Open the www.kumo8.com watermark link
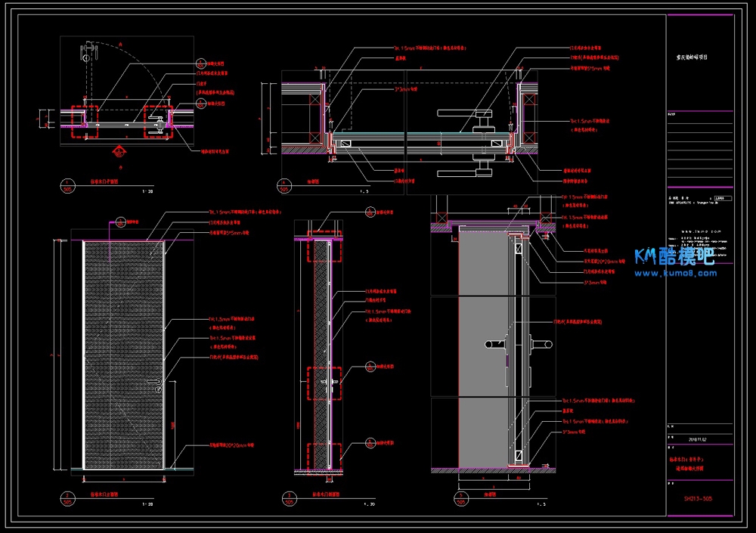This screenshot has width=756, height=533. point(677,273)
